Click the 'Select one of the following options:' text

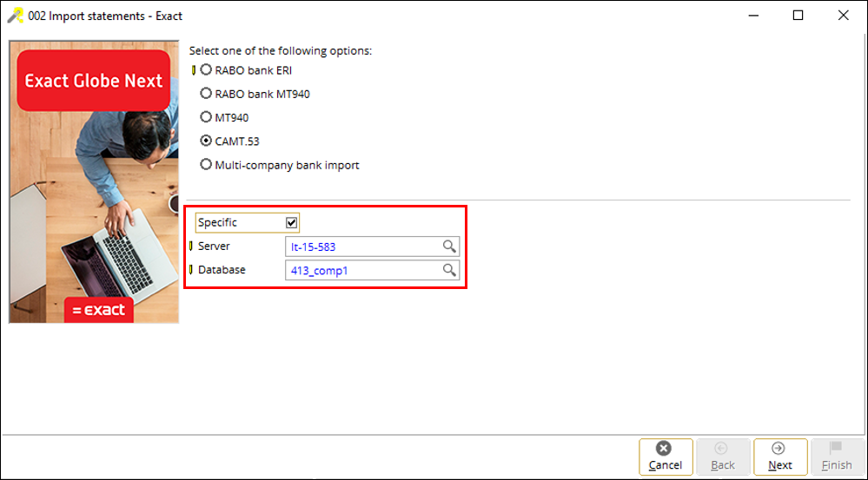[281, 51]
